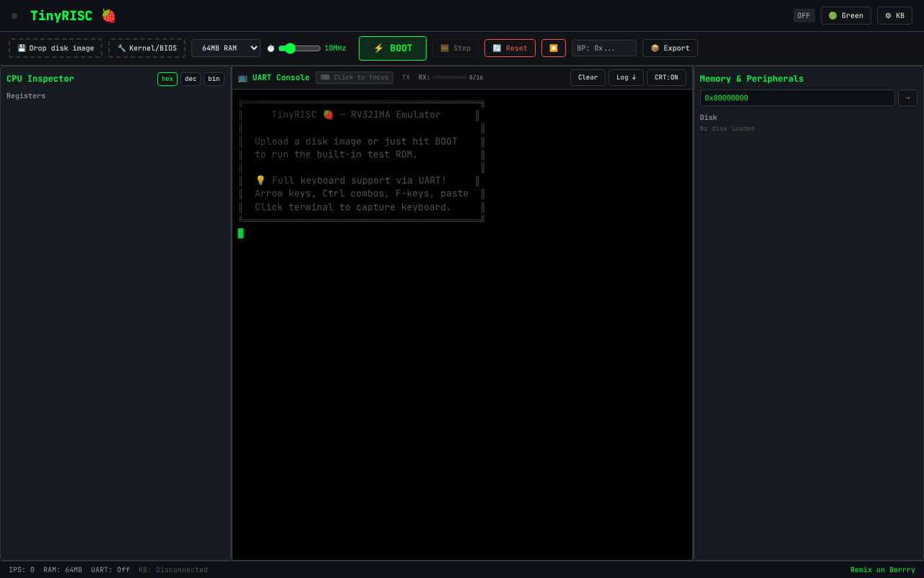
Task: Toggle the OFF switch in the header
Action: pyautogui.click(x=803, y=16)
